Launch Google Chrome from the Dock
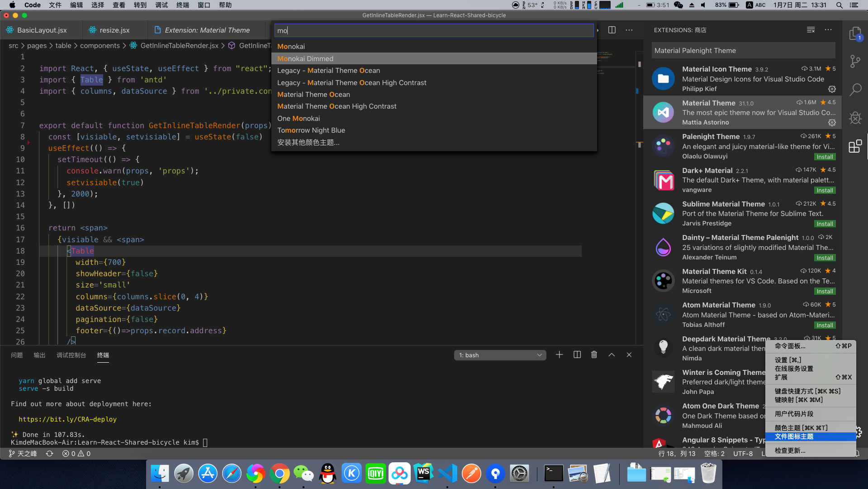 [280, 474]
